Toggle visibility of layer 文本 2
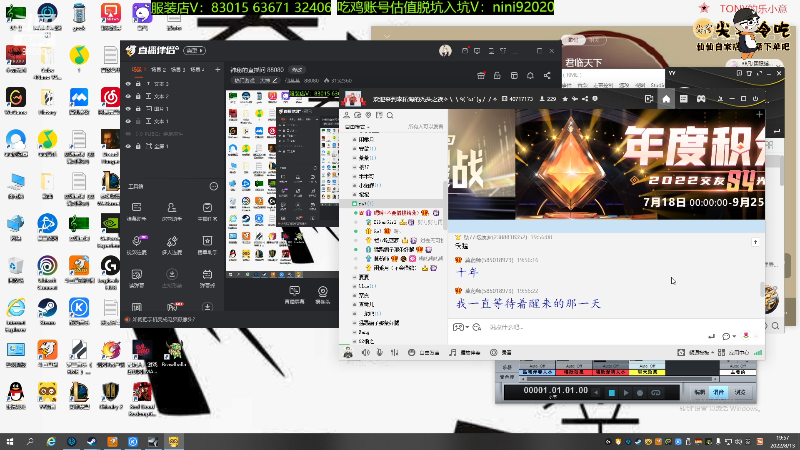 pyautogui.click(x=128, y=96)
